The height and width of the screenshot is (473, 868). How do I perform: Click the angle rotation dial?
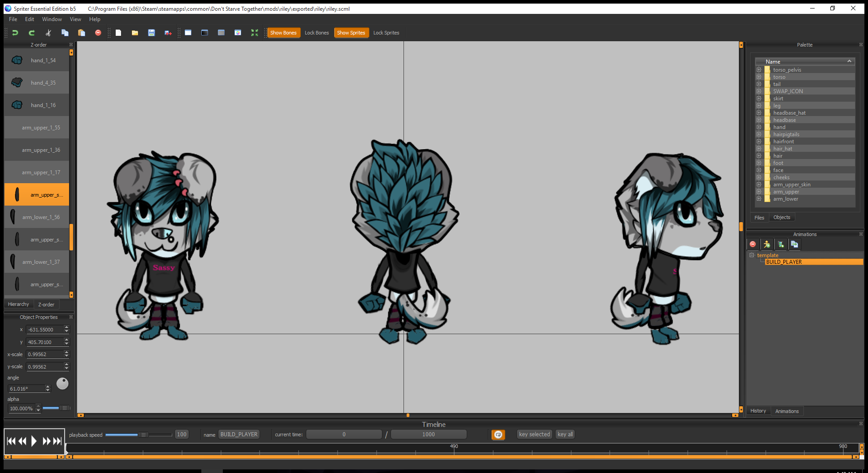coord(62,383)
